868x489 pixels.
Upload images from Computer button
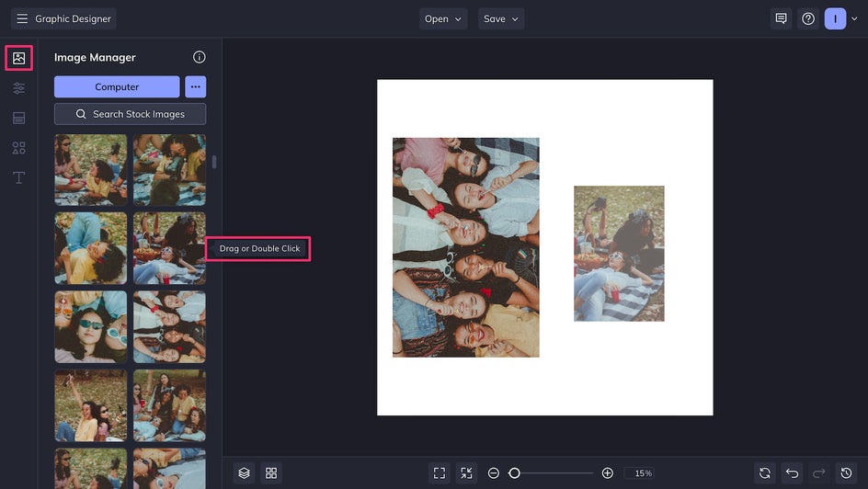pos(117,86)
